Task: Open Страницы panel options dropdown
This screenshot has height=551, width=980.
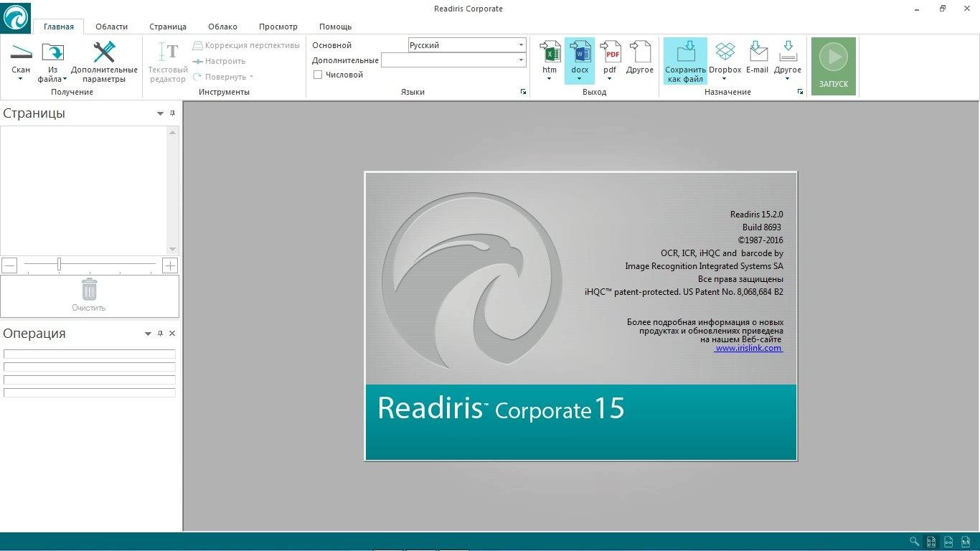Action: 160,113
